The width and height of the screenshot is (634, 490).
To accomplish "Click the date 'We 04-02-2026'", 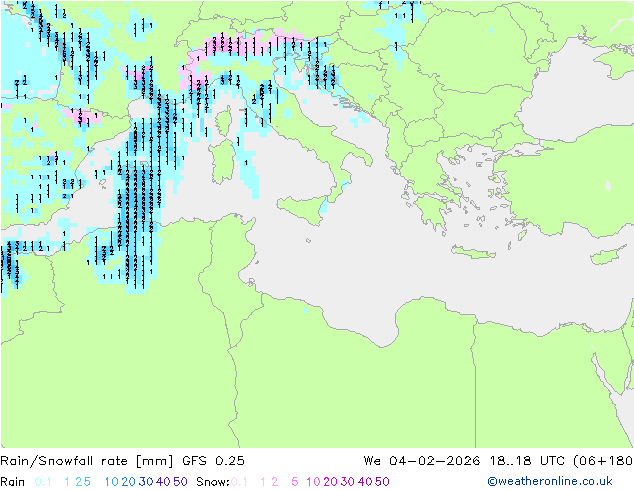I will [422, 461].
